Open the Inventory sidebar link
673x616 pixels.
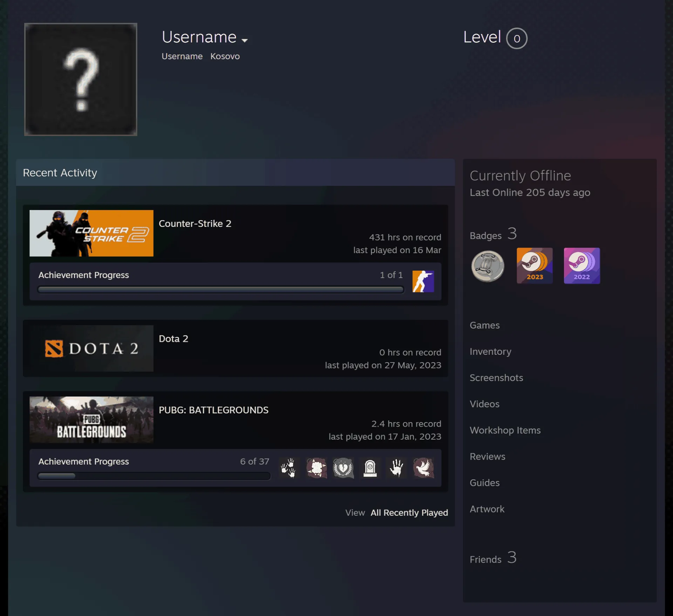click(490, 352)
